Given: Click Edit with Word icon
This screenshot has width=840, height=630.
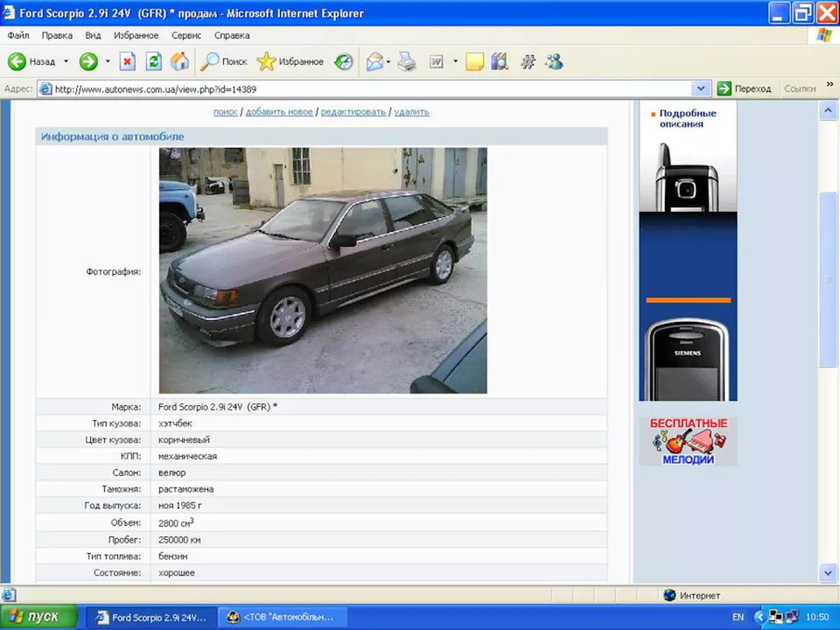Looking at the screenshot, I should pos(436,62).
